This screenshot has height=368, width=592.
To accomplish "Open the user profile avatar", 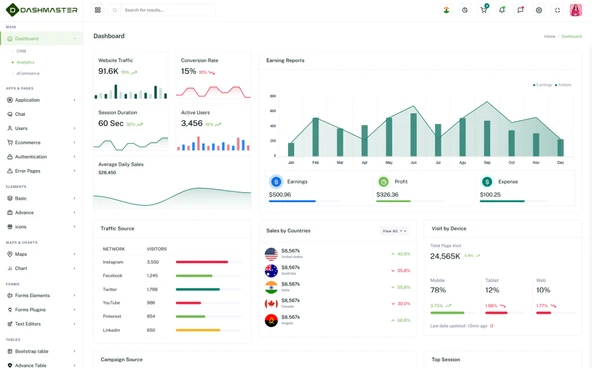I will 576,10.
